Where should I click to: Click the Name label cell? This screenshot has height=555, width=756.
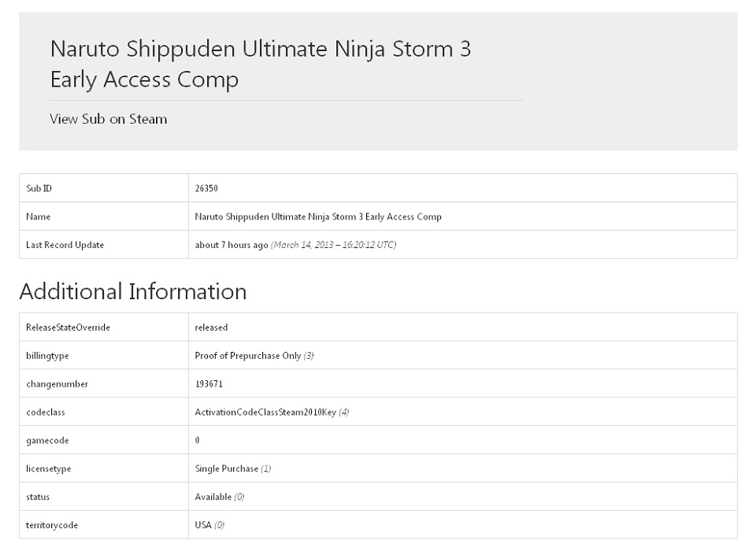(104, 216)
